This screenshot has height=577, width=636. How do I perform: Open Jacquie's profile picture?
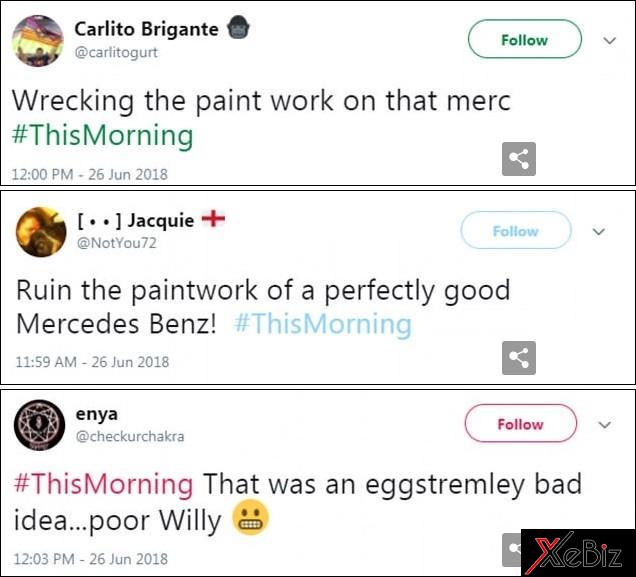click(x=41, y=232)
